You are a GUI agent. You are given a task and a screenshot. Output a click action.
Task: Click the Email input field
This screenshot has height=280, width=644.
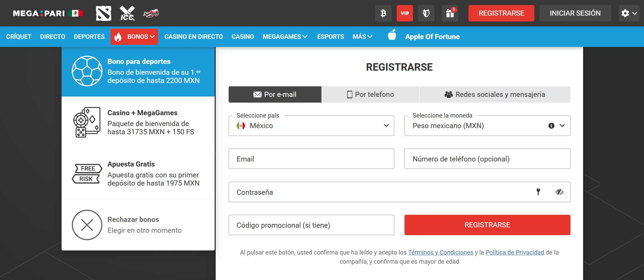pos(311,159)
